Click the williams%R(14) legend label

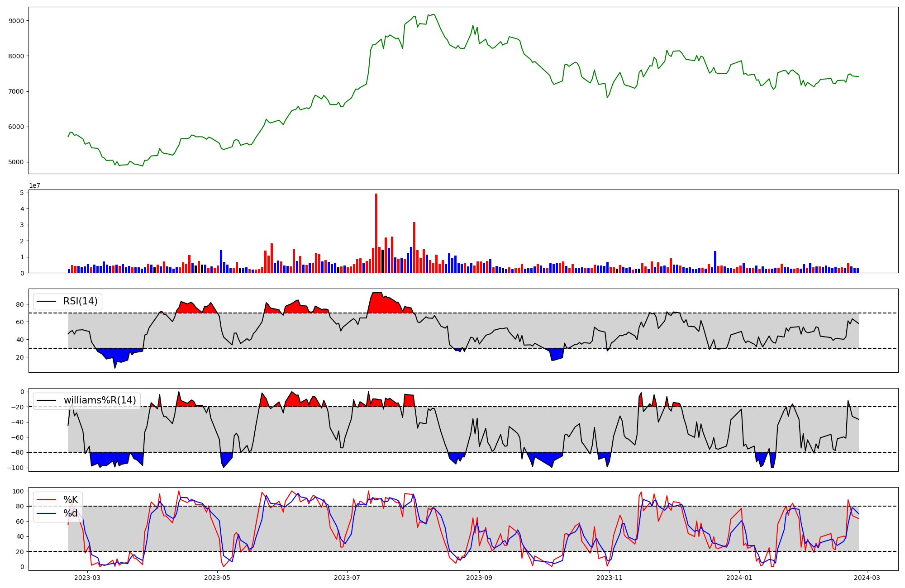point(100,400)
